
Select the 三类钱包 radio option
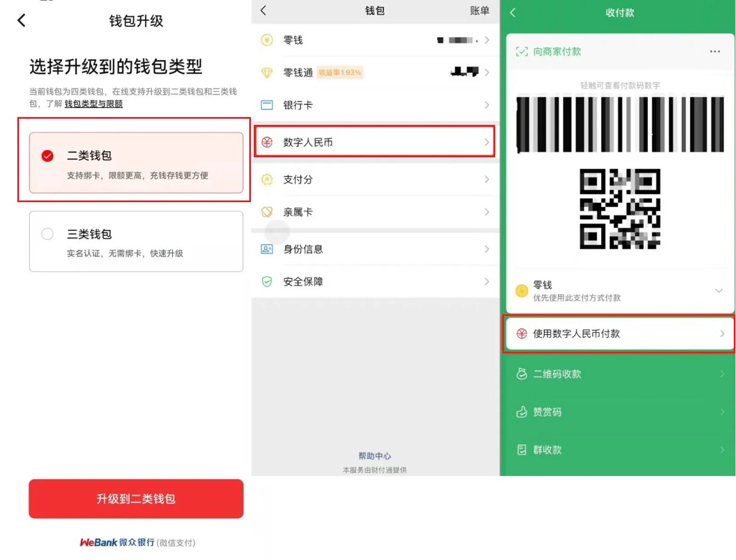click(x=48, y=234)
